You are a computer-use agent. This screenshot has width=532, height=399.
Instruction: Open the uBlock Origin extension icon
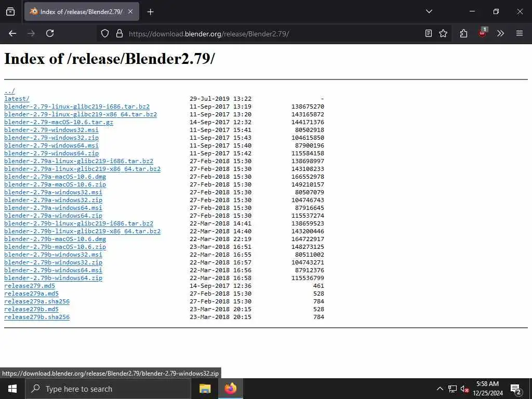pyautogui.click(x=482, y=33)
